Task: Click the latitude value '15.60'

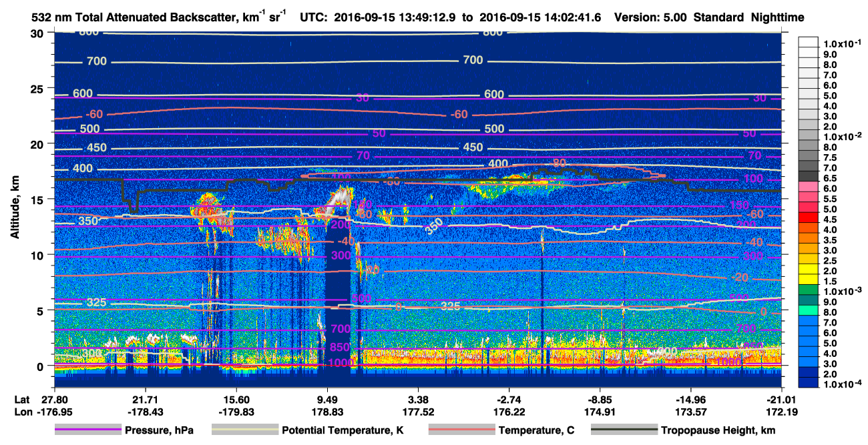Action: click(x=235, y=399)
